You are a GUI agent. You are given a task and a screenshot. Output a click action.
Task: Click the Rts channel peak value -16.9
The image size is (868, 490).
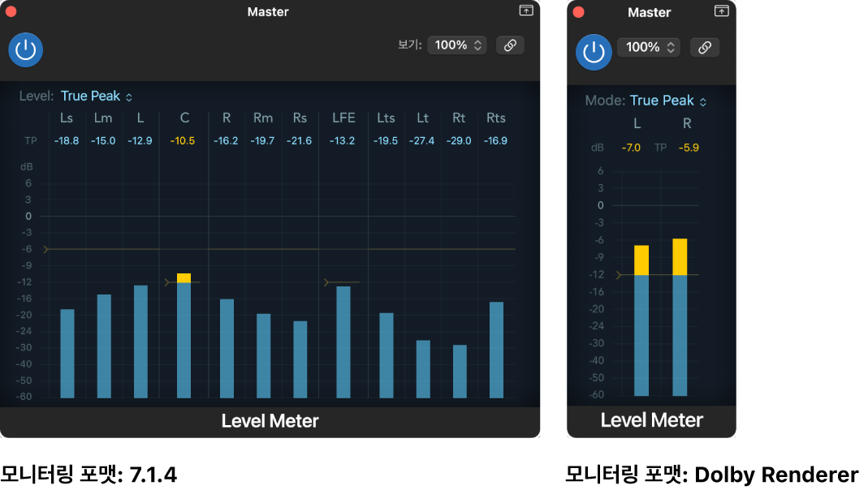(495, 141)
